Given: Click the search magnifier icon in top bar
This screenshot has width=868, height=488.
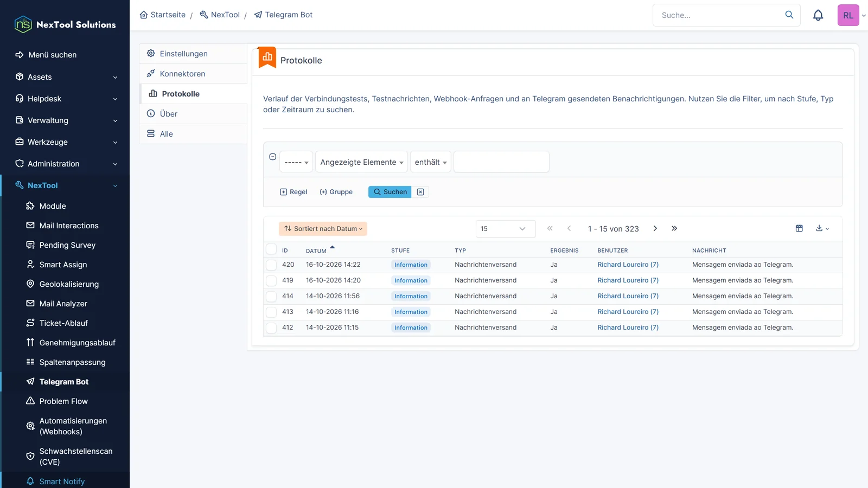Looking at the screenshot, I should click(x=789, y=15).
